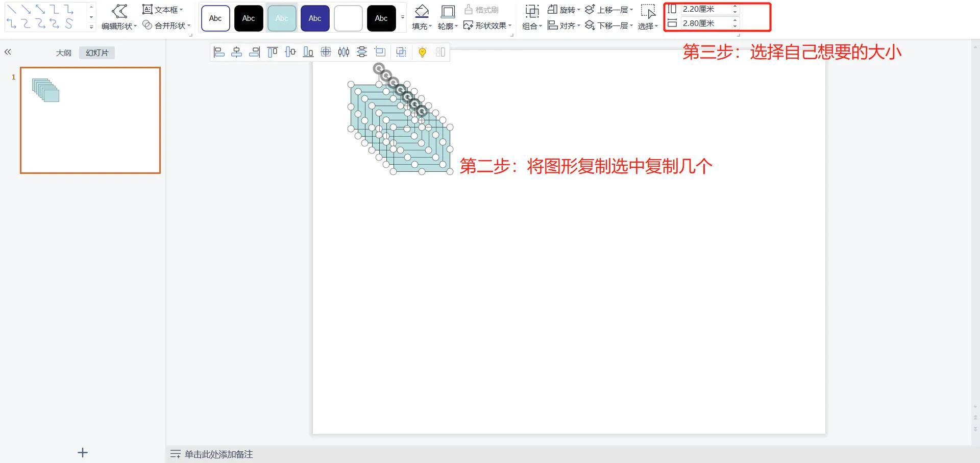Align selected shapes left in floating toolbar

point(219,52)
